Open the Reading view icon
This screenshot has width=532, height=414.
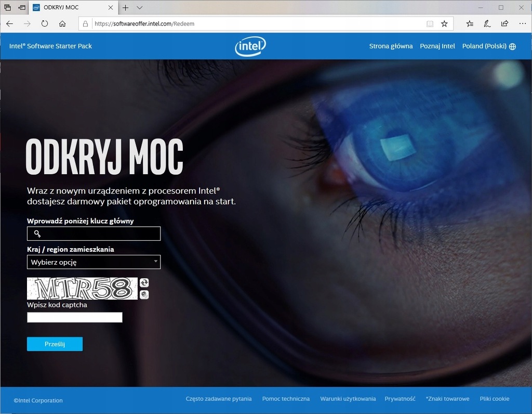(430, 24)
